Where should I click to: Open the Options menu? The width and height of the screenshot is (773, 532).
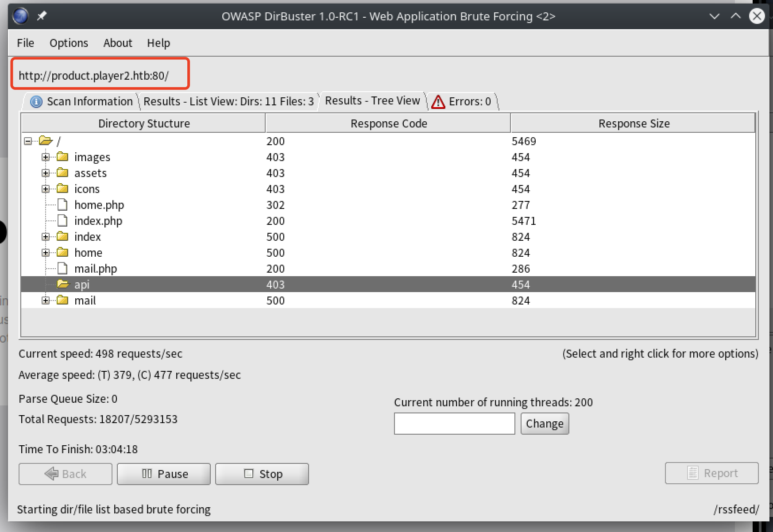pos(69,43)
